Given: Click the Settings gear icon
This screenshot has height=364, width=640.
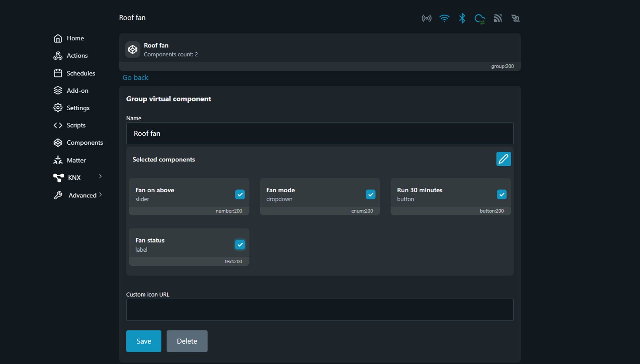Looking at the screenshot, I should 58,108.
